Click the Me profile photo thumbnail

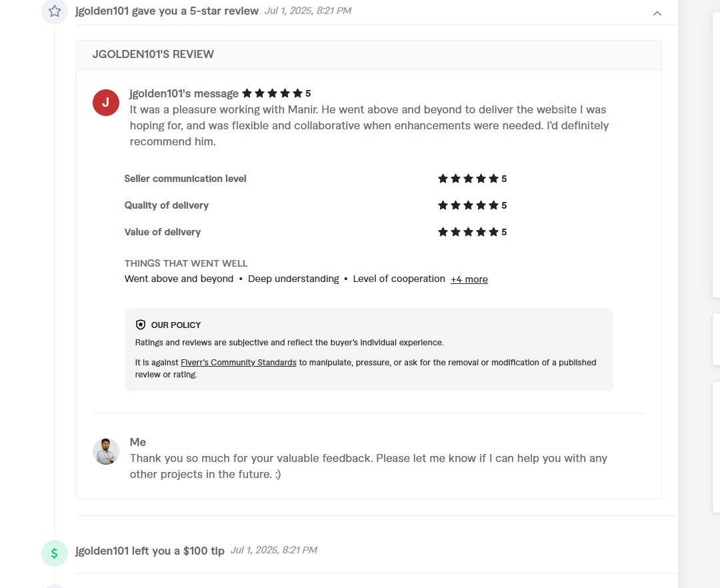coord(106,451)
